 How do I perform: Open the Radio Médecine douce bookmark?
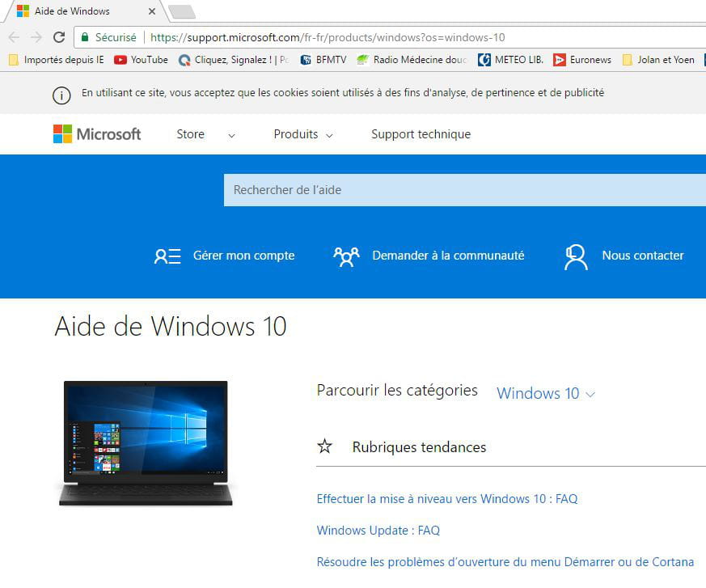tap(412, 59)
